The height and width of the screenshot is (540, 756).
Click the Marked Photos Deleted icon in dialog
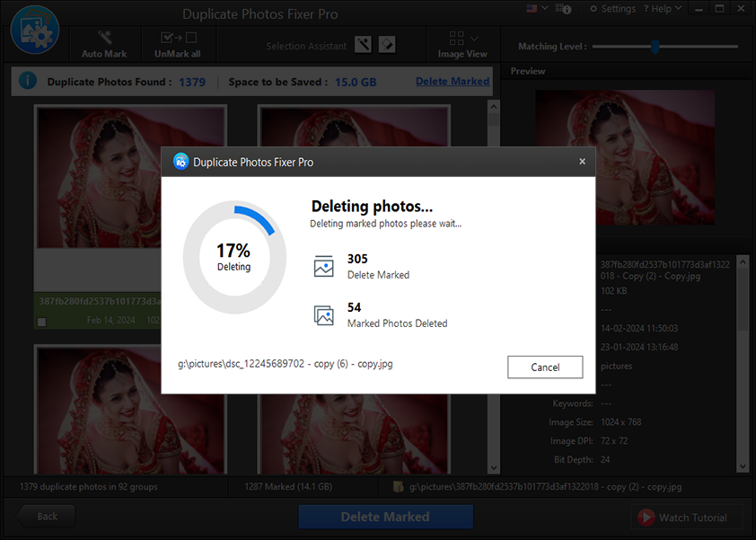click(x=323, y=315)
